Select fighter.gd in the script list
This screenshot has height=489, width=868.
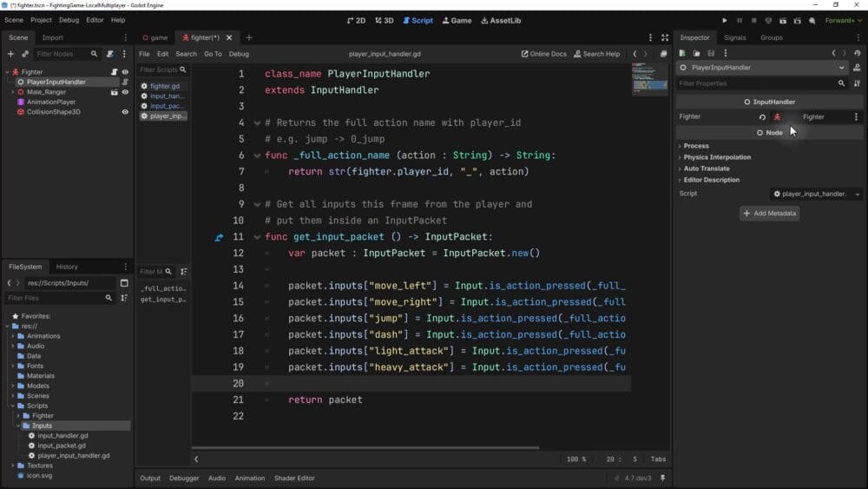pyautogui.click(x=164, y=86)
